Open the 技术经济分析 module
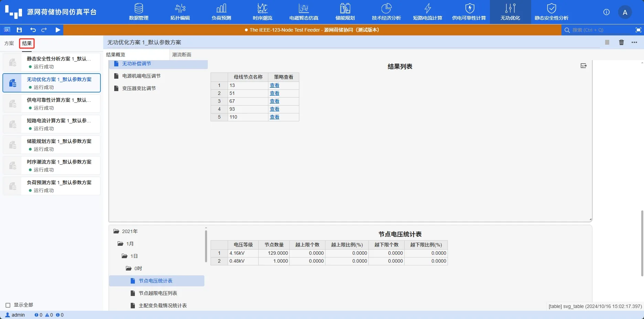 click(386, 12)
